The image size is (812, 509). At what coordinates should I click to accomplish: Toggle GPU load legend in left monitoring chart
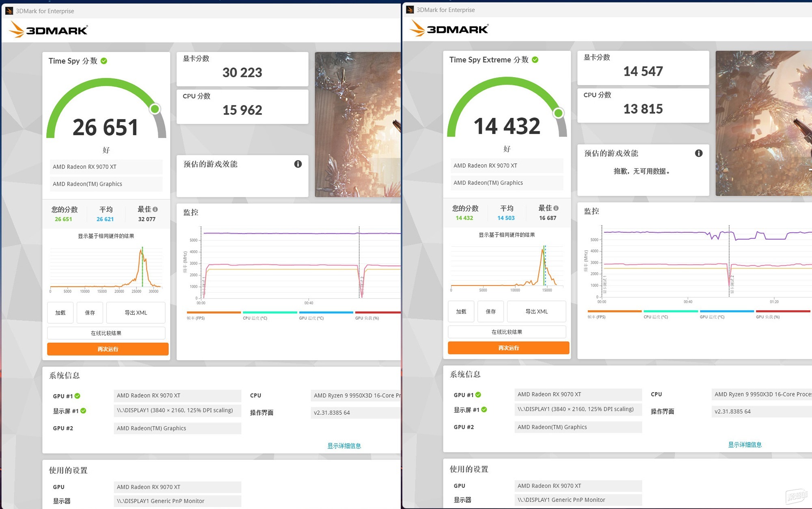click(378, 316)
